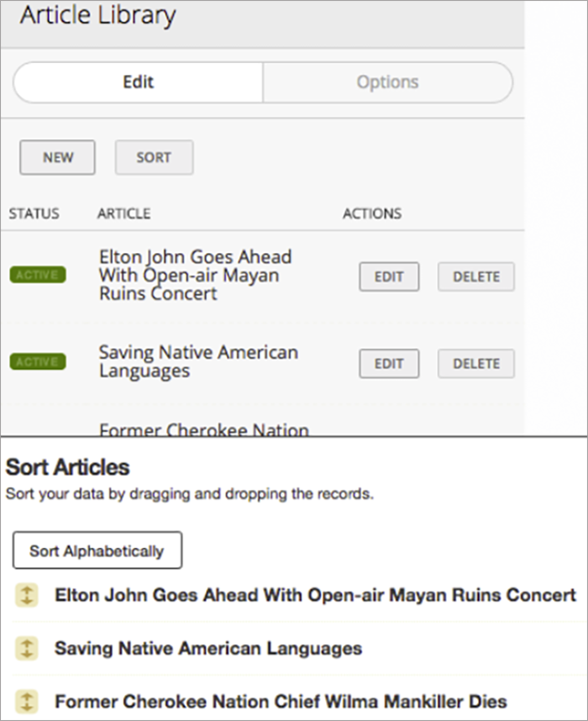The width and height of the screenshot is (588, 721).
Task: Click the SORT button
Action: pos(154,157)
